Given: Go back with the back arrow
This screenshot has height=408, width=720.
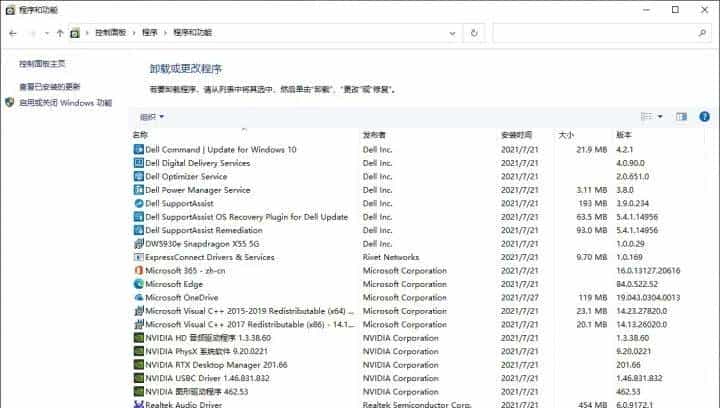Looking at the screenshot, I should 13,33.
